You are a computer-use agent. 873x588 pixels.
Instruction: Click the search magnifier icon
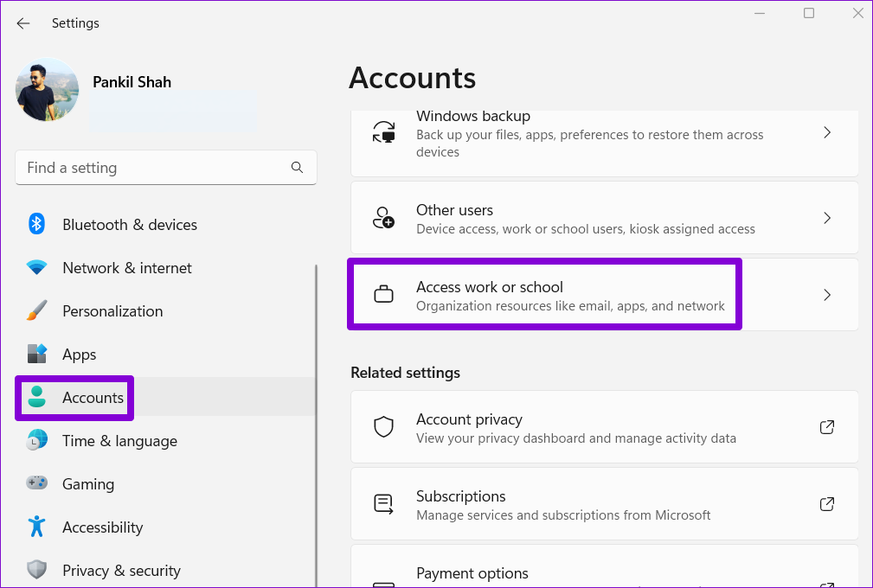(298, 168)
